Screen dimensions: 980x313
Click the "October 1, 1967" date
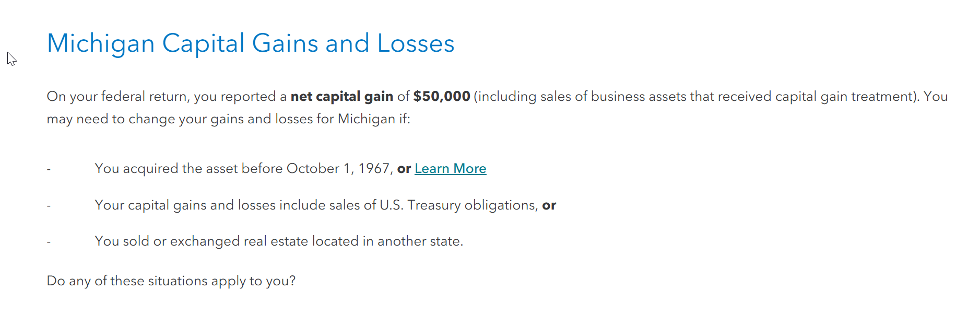coord(338,169)
